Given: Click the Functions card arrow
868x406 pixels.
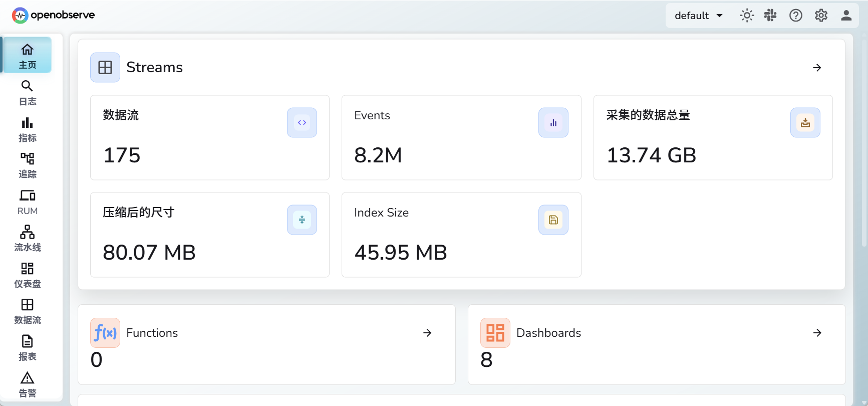Looking at the screenshot, I should pos(427,333).
